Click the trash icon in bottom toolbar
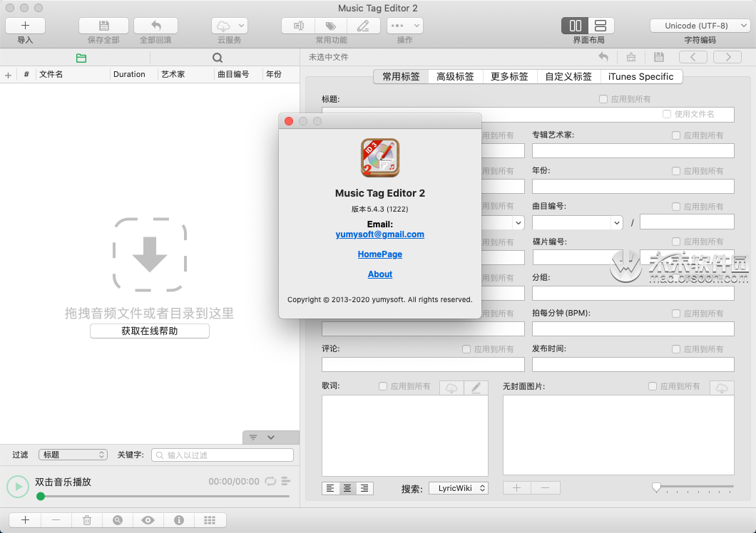This screenshot has width=756, height=533. pyautogui.click(x=87, y=520)
